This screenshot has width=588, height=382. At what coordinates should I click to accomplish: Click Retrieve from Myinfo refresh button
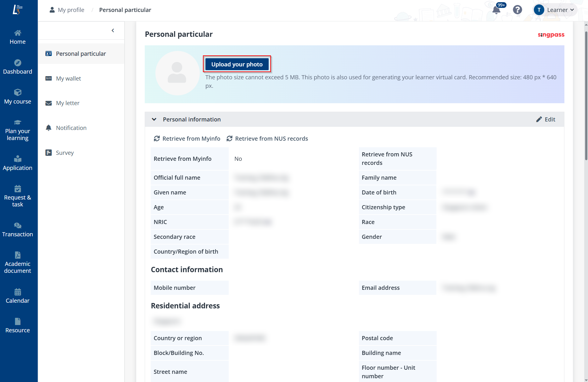pos(187,138)
